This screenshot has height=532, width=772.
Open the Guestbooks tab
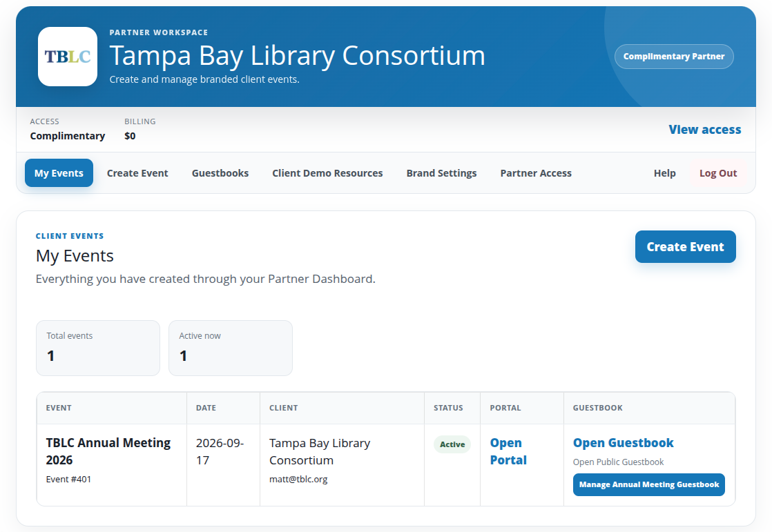pyautogui.click(x=220, y=173)
